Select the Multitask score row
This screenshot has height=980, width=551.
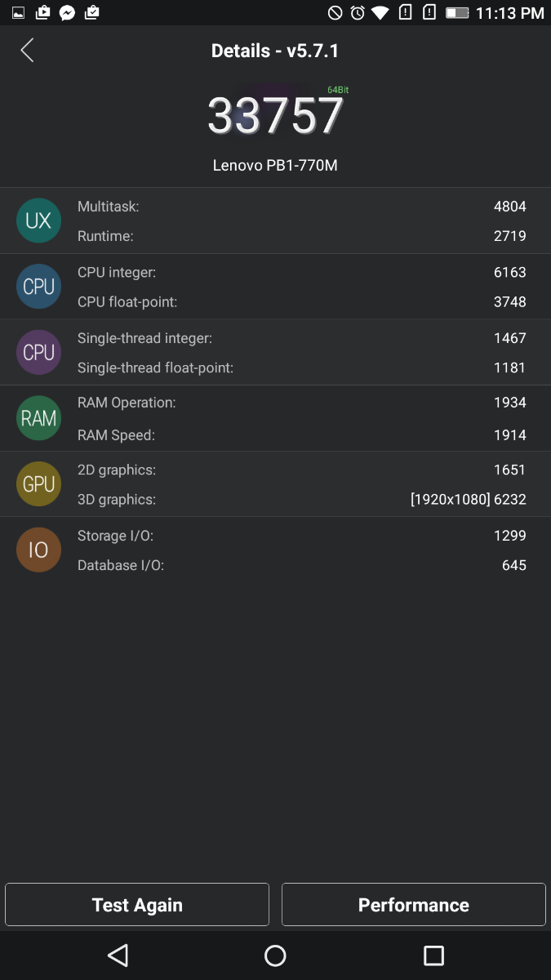click(302, 207)
